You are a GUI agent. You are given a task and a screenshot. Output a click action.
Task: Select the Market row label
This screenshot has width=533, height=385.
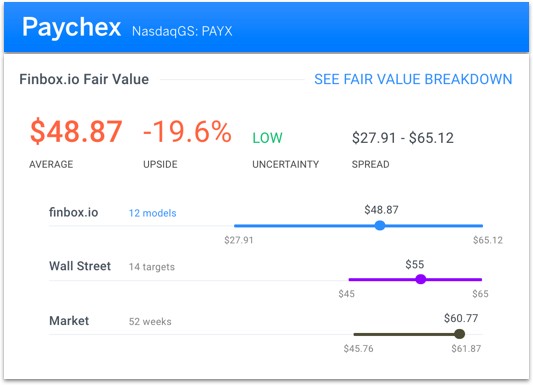pyautogui.click(x=69, y=321)
